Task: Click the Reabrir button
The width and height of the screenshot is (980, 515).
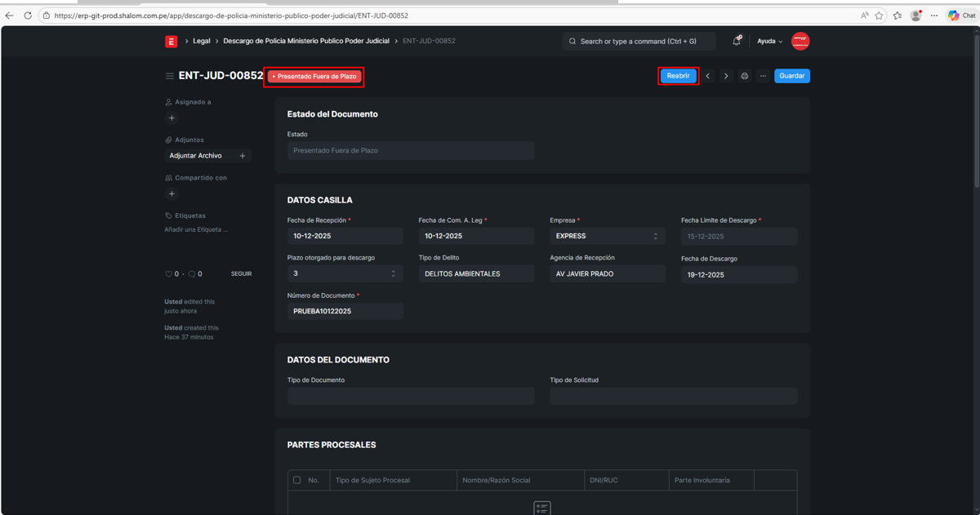Action: (x=678, y=76)
